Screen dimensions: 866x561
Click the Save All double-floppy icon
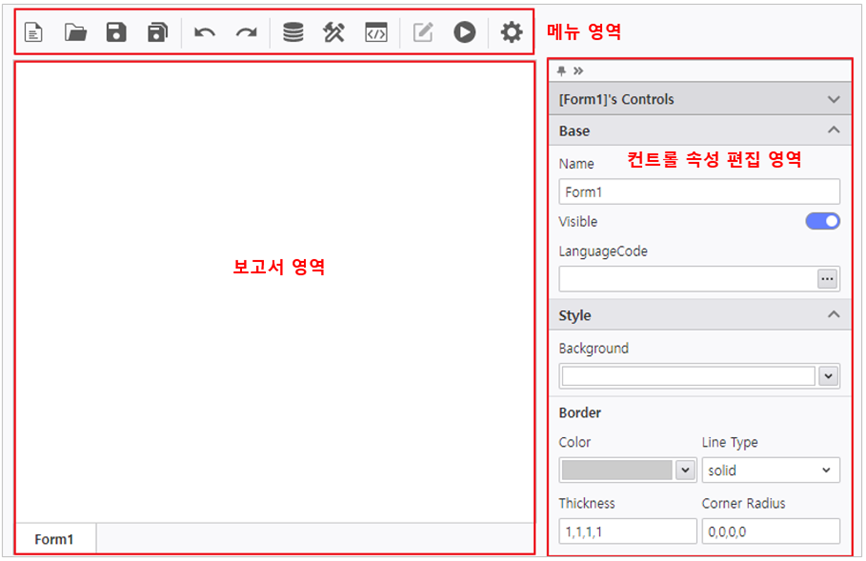point(157,32)
